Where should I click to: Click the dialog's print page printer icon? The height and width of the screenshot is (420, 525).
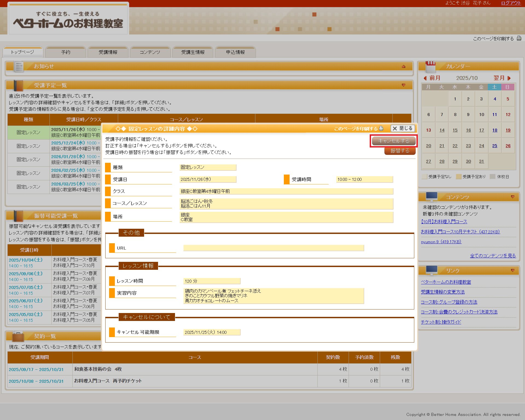click(381, 128)
